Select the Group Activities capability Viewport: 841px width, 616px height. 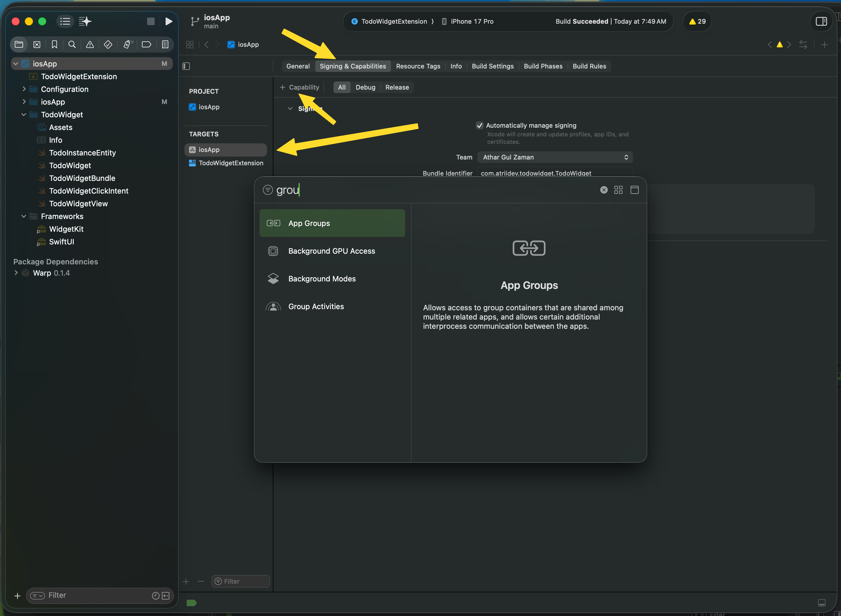point(332,307)
